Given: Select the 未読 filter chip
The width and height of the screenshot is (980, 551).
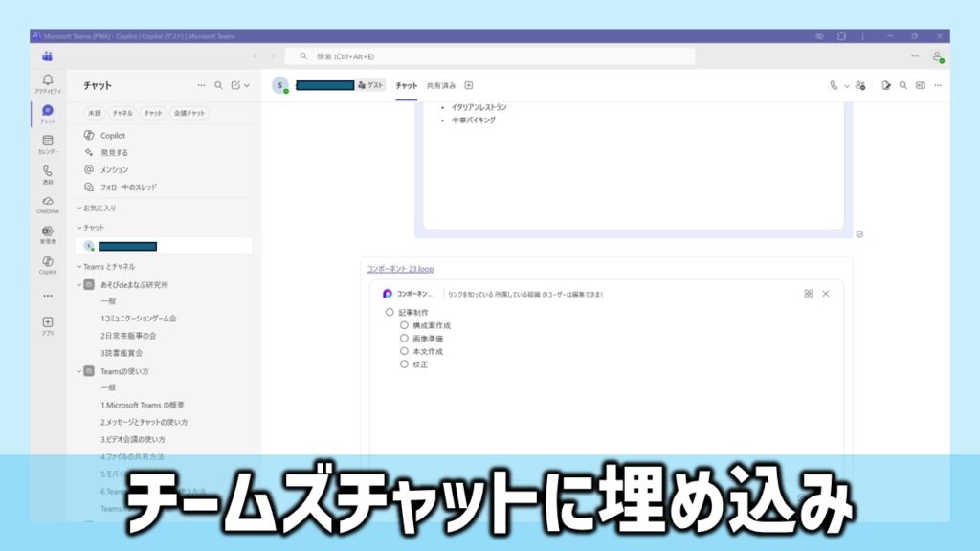Looking at the screenshot, I should (x=94, y=113).
